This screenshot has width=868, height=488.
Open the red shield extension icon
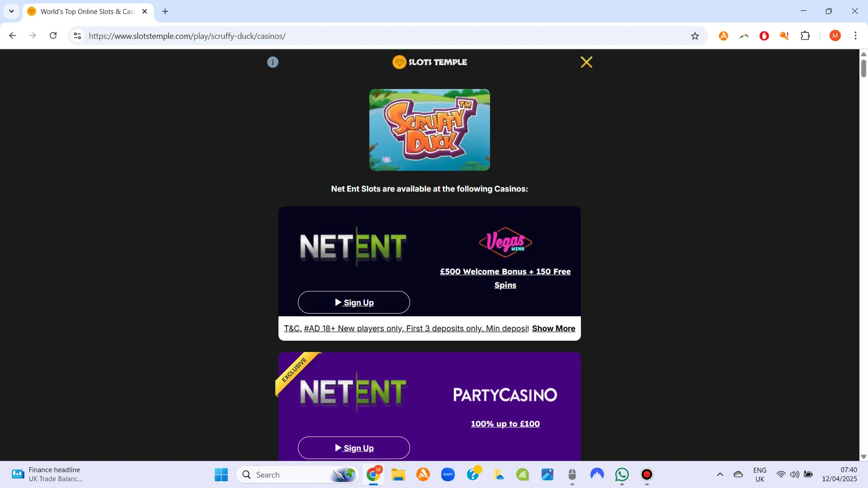pyautogui.click(x=764, y=36)
